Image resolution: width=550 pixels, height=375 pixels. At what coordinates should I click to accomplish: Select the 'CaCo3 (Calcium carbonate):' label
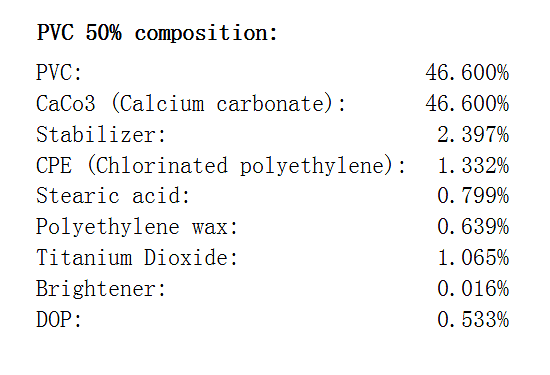point(191,103)
